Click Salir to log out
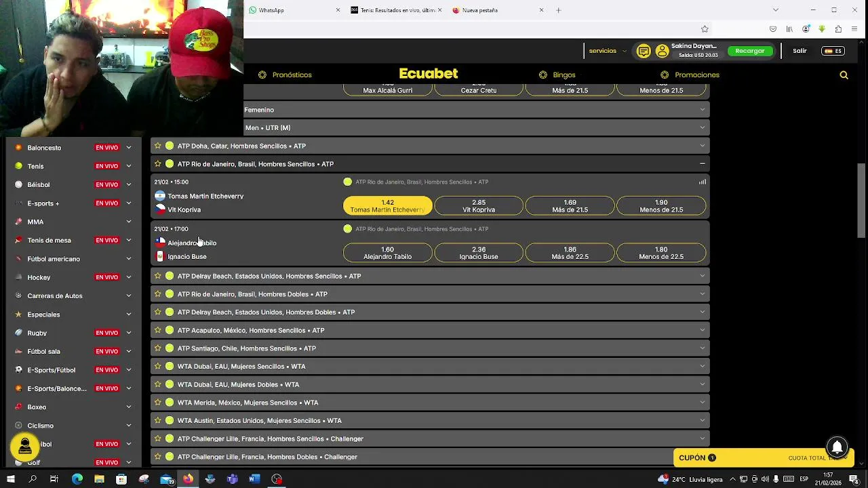868x488 pixels. pos(800,51)
